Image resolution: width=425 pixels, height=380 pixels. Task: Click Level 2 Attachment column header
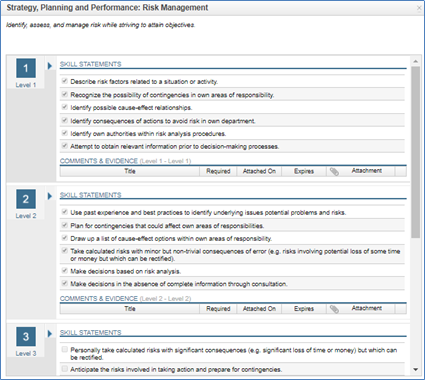pyautogui.click(x=366, y=309)
